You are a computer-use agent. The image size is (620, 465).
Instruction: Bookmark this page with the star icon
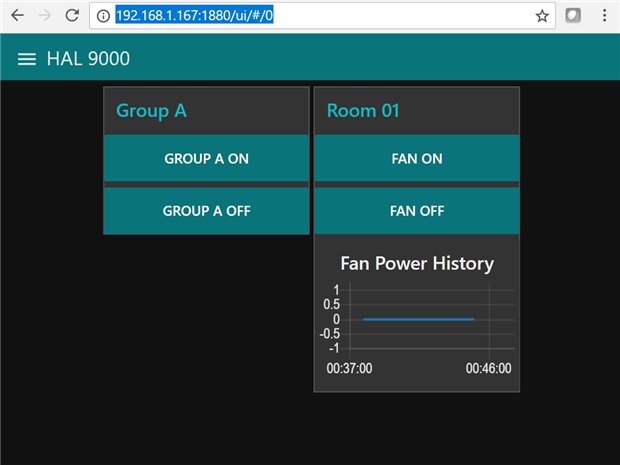pos(542,16)
